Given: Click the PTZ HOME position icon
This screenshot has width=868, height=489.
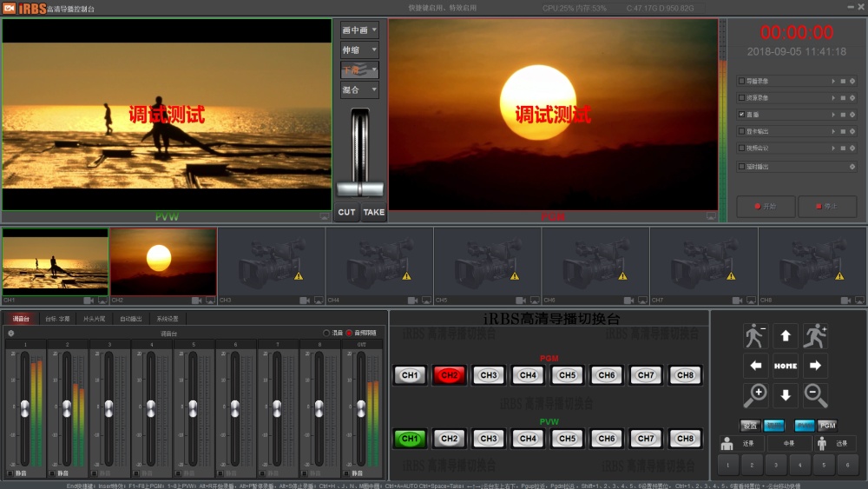Looking at the screenshot, I should (785, 366).
